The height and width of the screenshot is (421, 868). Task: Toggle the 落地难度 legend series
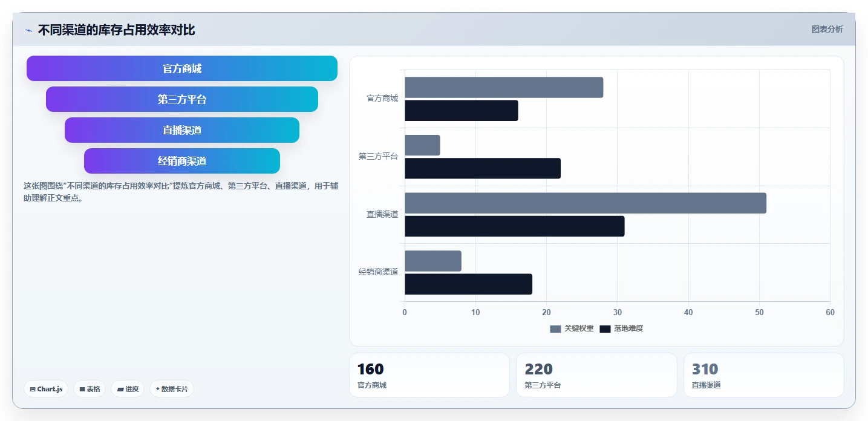click(621, 328)
